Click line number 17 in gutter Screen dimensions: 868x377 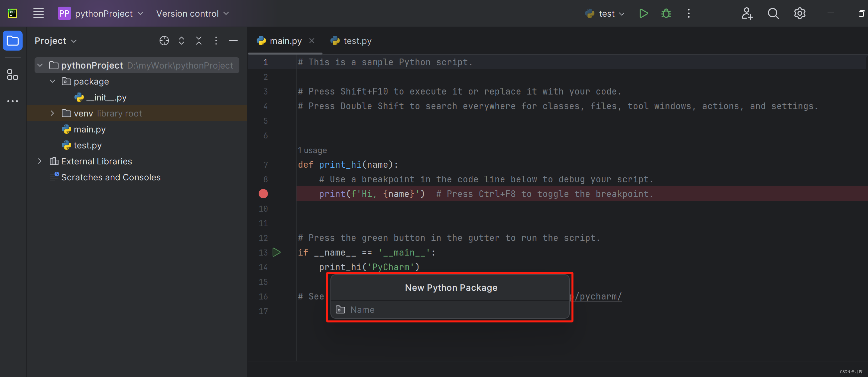click(x=263, y=311)
